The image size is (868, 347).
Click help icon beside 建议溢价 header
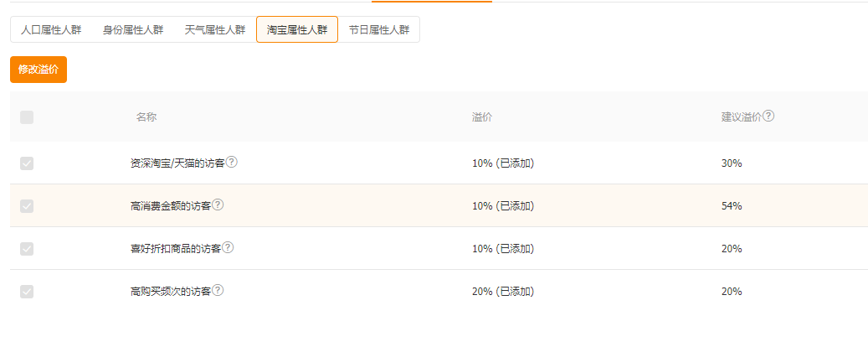768,117
